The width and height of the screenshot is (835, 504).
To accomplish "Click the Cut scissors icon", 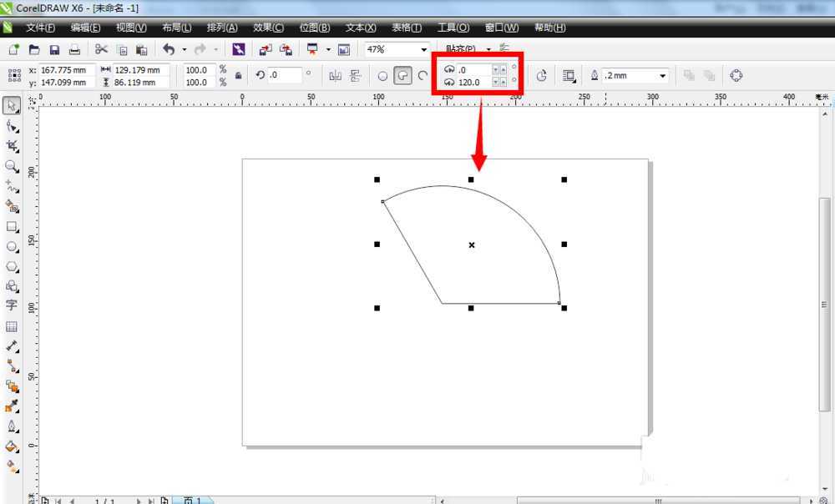I will tap(101, 50).
